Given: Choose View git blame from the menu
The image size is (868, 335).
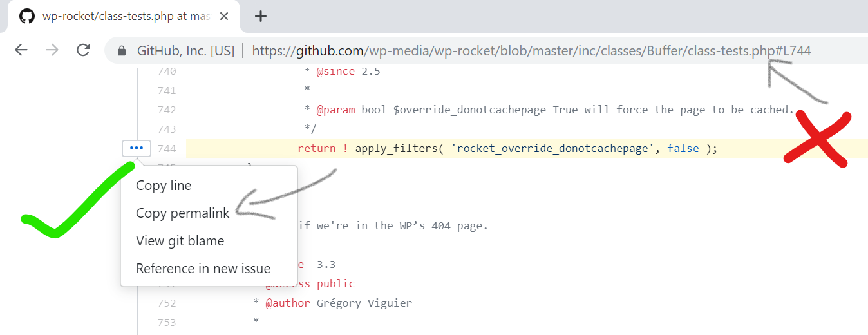Looking at the screenshot, I should [180, 241].
